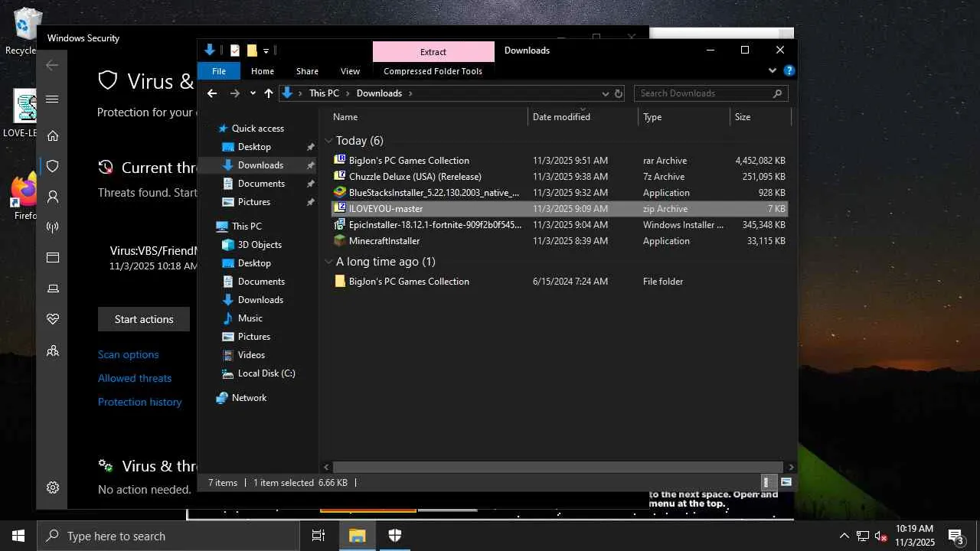
Task: Open the notification center icon
Action: [956, 536]
